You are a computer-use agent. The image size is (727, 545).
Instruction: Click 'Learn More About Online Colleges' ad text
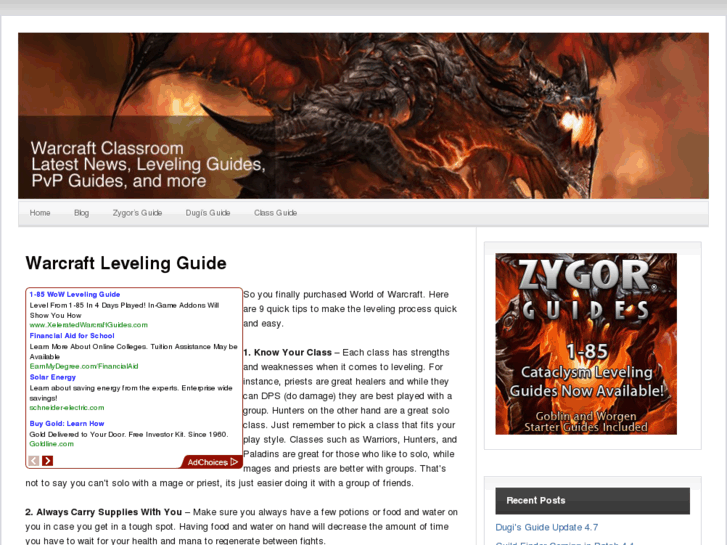click(87, 346)
